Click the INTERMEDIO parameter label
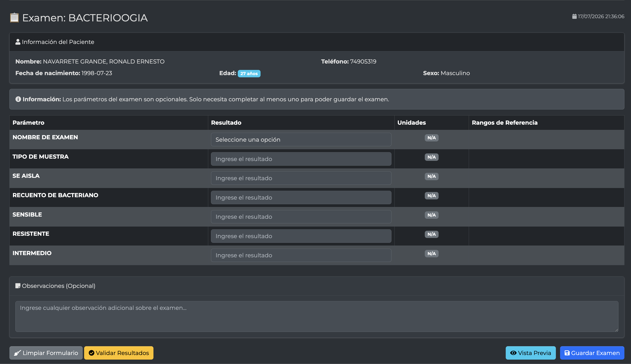Image resolution: width=631 pixels, height=364 pixels. click(x=32, y=253)
